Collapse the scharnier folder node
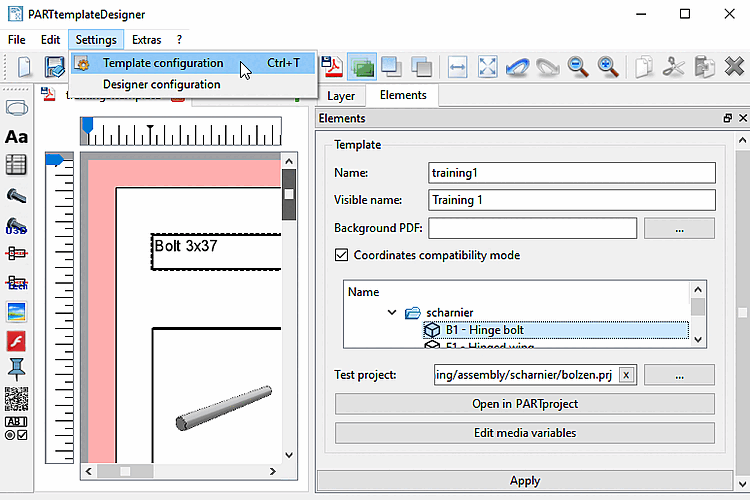The height and width of the screenshot is (500, 750). tap(393, 312)
